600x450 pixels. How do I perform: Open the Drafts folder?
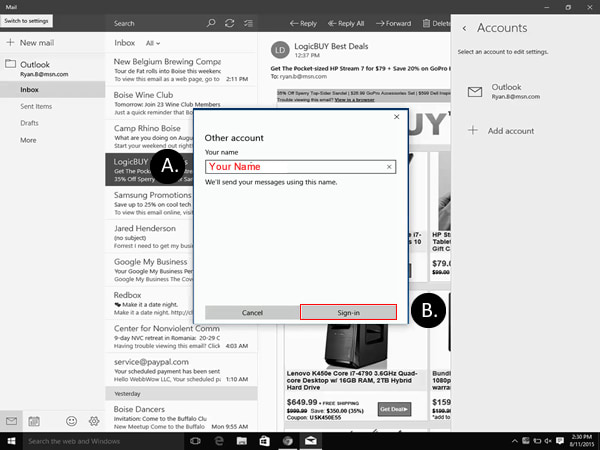[x=31, y=123]
